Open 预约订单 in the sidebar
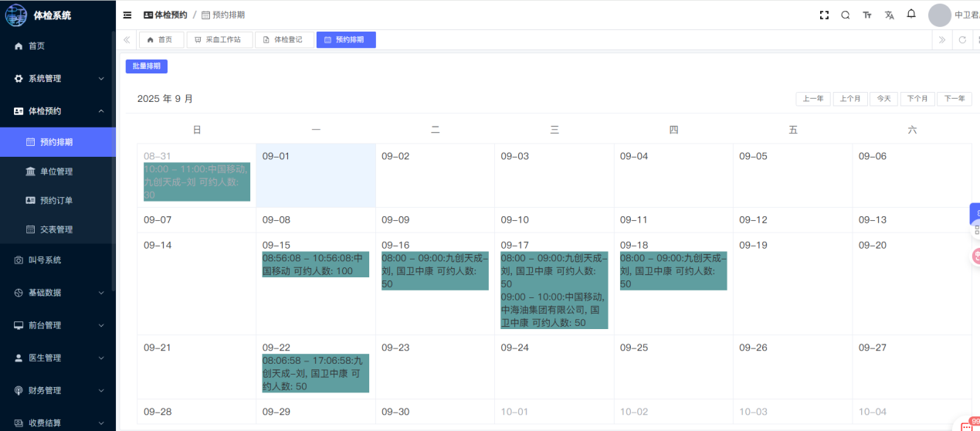This screenshot has height=431, width=980. [56, 200]
